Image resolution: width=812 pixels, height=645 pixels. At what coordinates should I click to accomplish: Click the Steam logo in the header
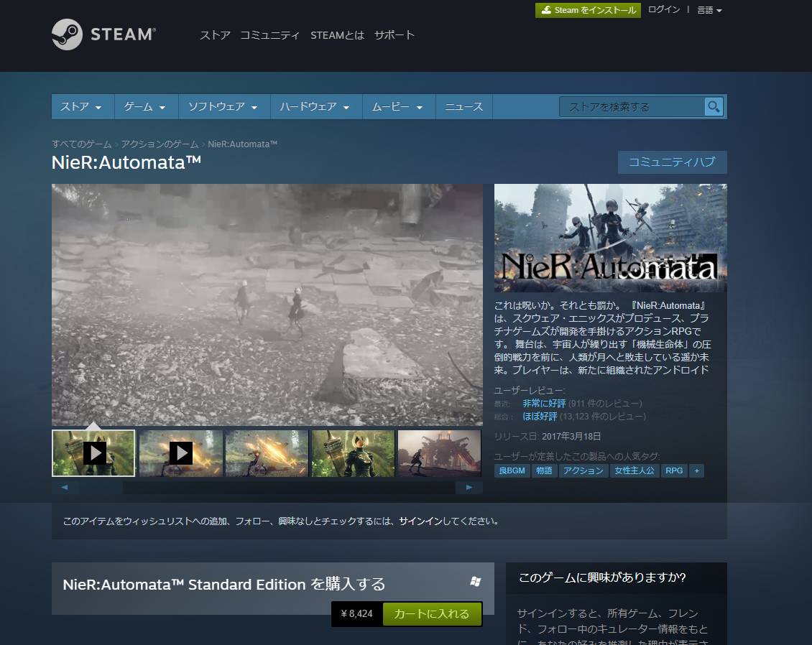click(x=103, y=34)
